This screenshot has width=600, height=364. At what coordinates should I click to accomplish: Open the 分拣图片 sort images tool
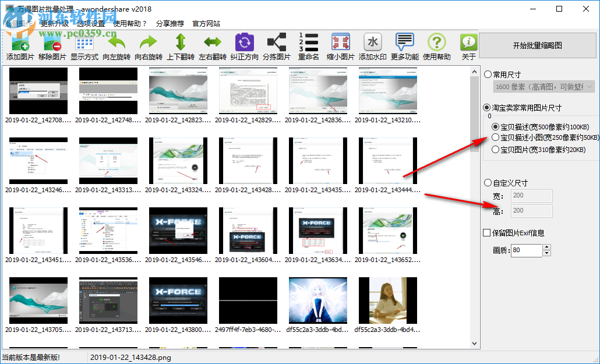point(277,47)
